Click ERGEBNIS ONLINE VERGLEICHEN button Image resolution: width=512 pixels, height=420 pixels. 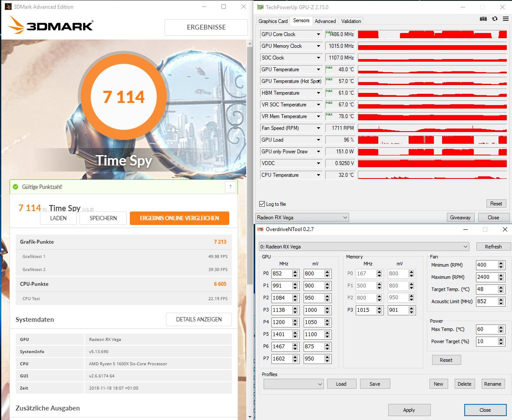click(179, 218)
